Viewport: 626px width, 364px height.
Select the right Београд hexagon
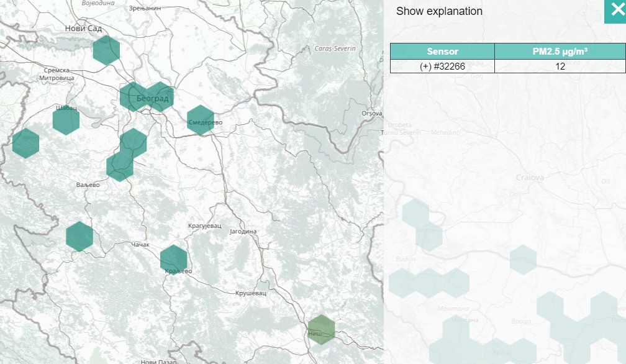161,97
